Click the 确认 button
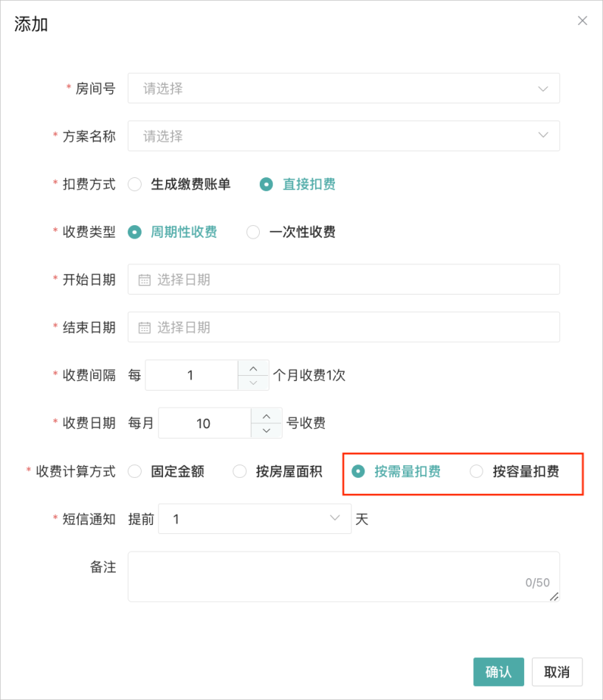 tap(498, 672)
